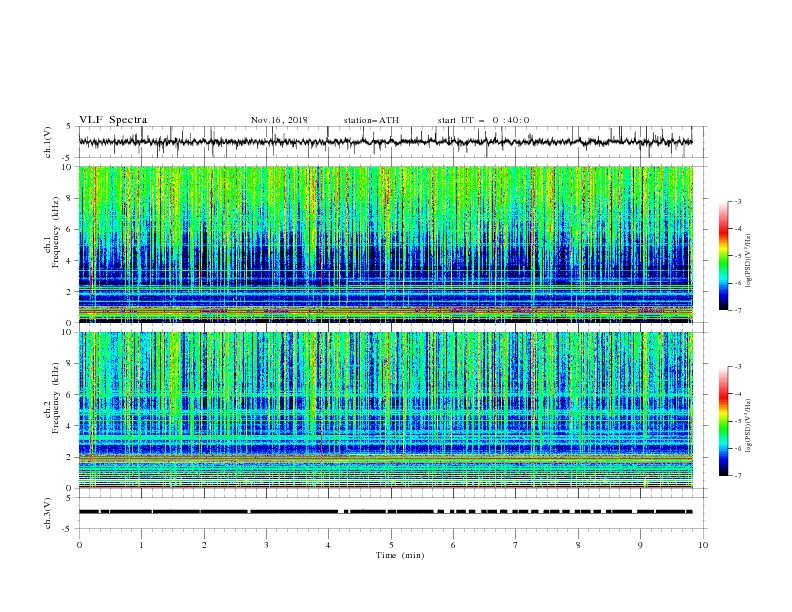Click the "10" minute tick on time axis
This screenshot has width=792, height=612.
click(x=703, y=545)
